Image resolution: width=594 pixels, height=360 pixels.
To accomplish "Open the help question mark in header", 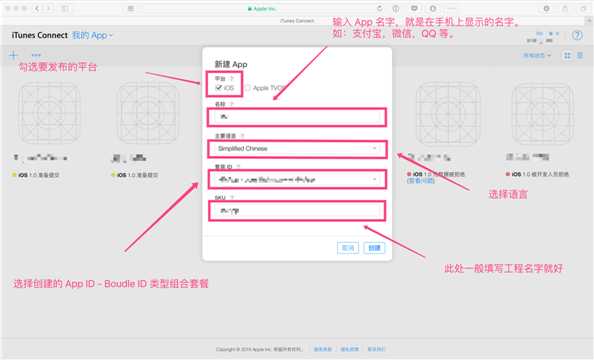I will click(x=577, y=35).
